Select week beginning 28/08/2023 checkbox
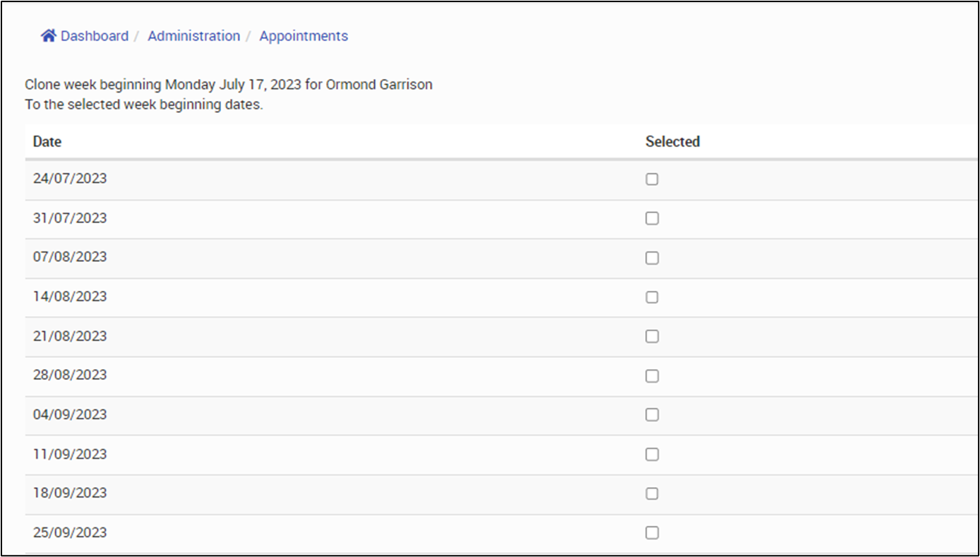980x557 pixels. point(652,376)
